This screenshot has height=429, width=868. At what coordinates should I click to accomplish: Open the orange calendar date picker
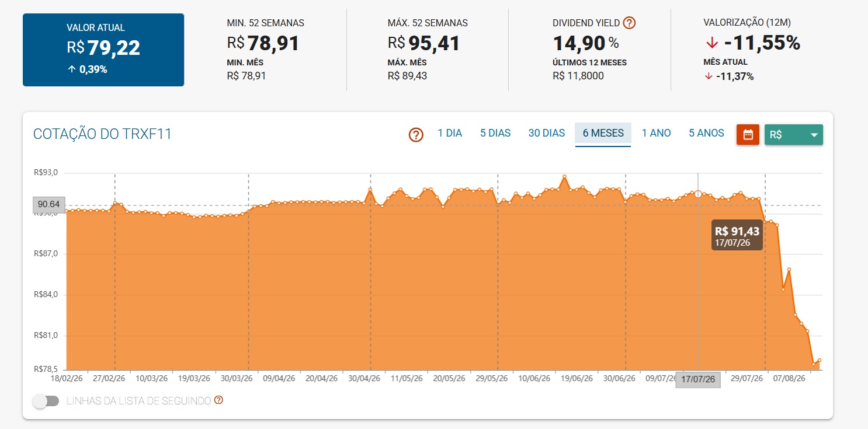coord(748,135)
